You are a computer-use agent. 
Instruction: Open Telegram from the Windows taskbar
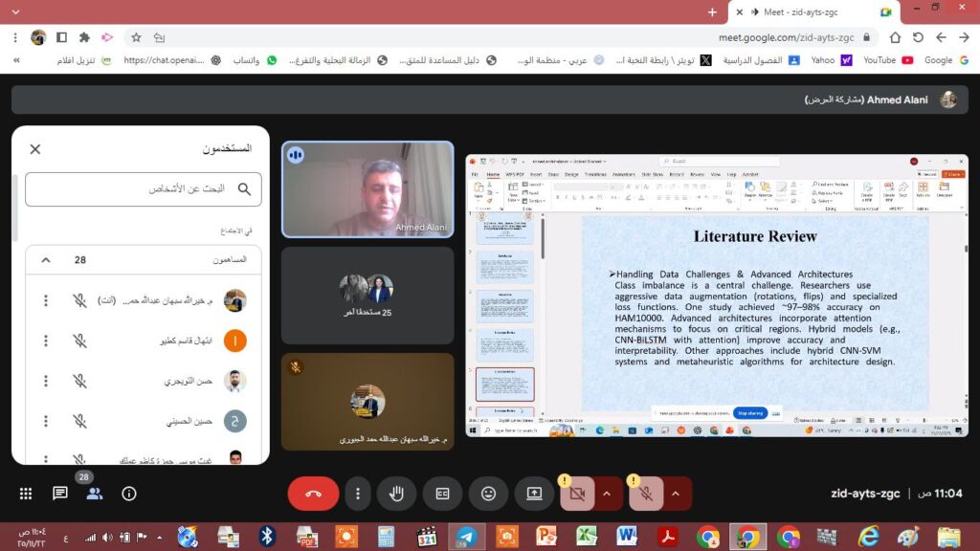(x=466, y=537)
